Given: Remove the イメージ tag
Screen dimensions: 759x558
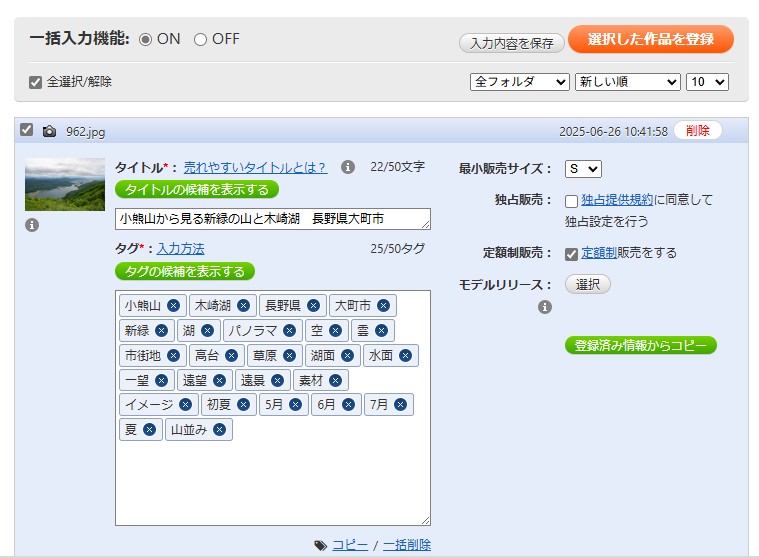Looking at the screenshot, I should (185, 405).
